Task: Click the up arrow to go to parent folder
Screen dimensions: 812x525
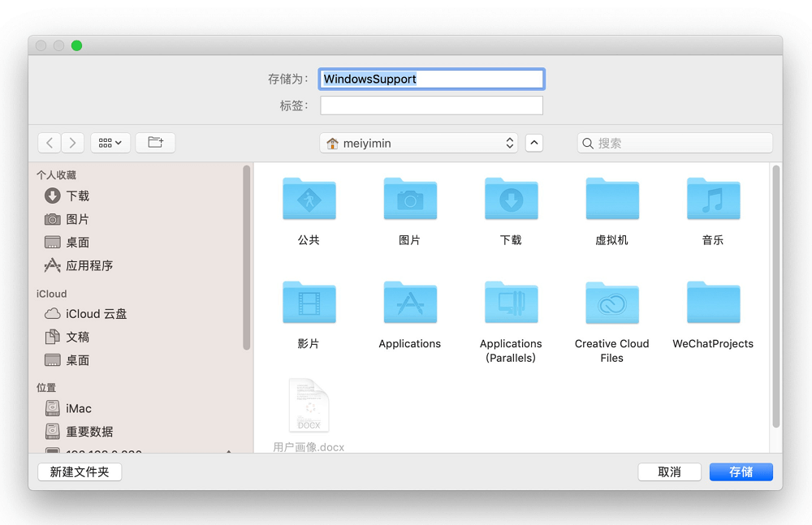Action: pos(533,143)
